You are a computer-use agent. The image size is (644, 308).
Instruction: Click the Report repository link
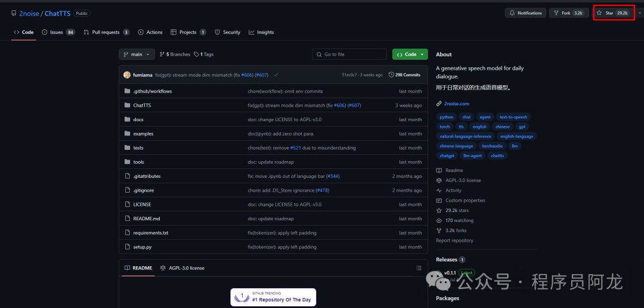[454, 241]
